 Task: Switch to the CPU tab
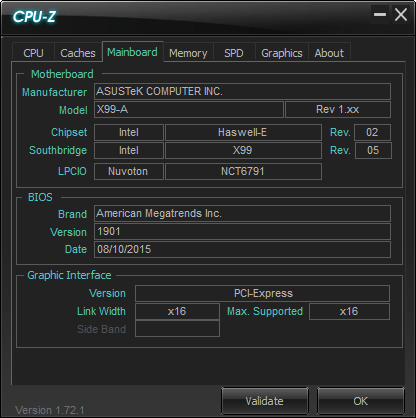pos(33,52)
